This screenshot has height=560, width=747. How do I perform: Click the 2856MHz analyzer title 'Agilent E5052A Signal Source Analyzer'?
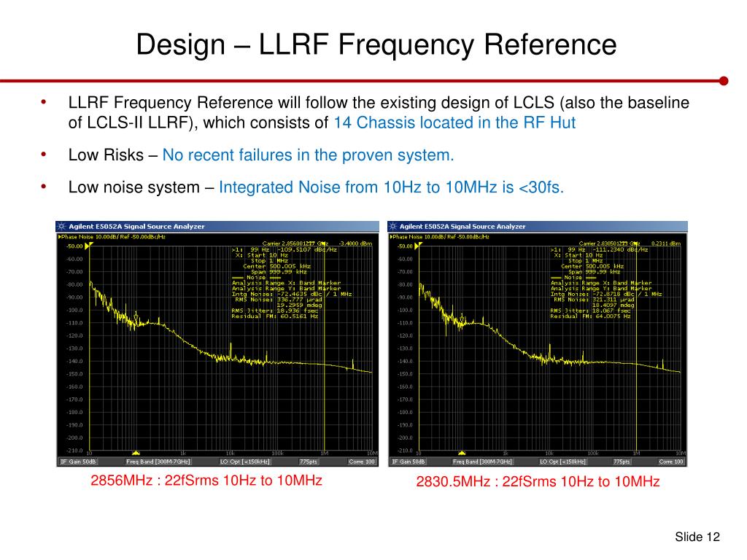[x=136, y=227]
